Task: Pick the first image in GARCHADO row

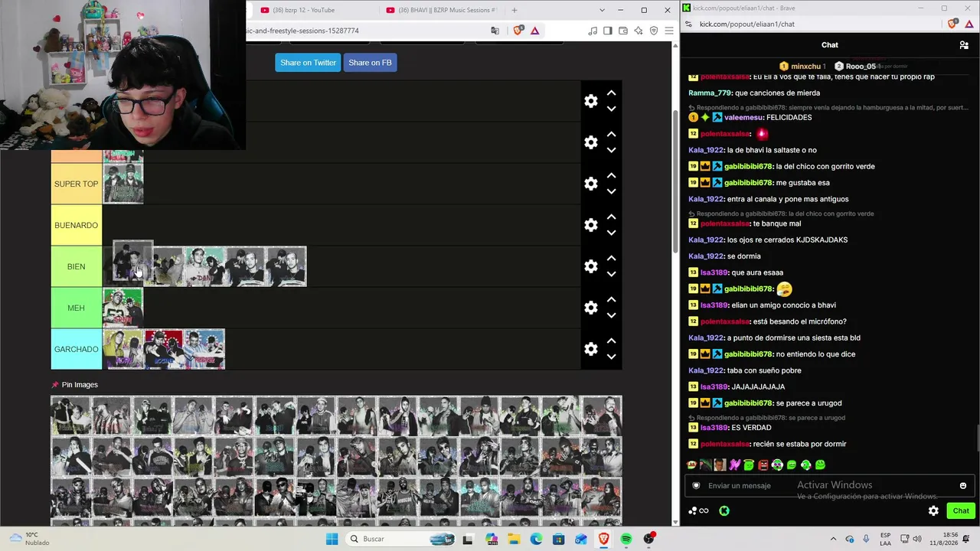Action: (123, 349)
